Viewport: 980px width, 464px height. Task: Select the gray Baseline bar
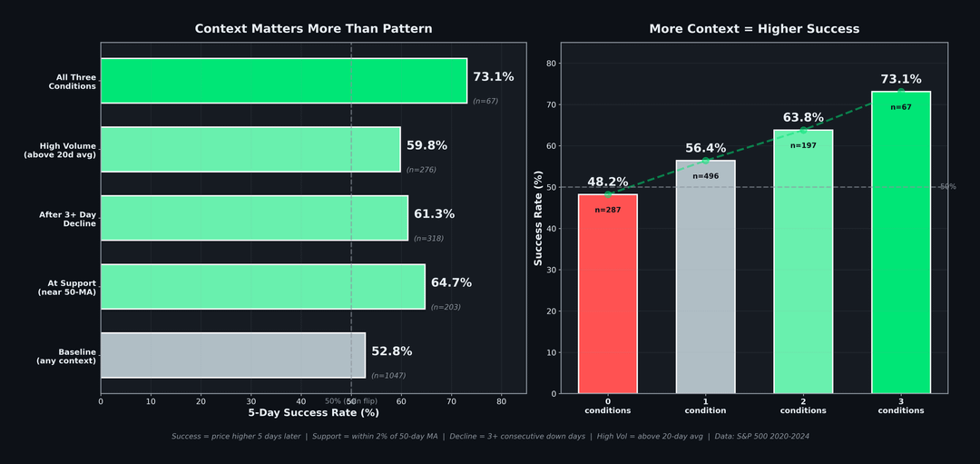click(232, 355)
